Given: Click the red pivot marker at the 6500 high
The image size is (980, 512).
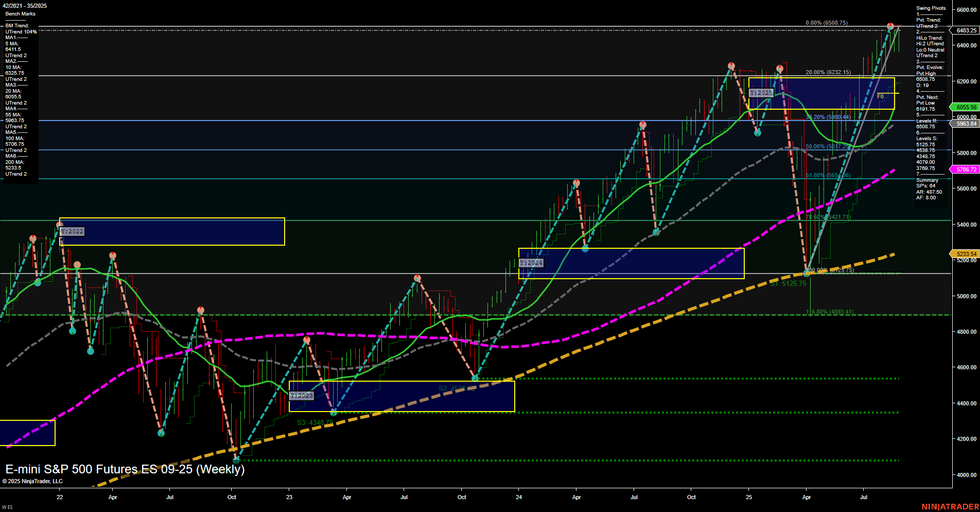Looking at the screenshot, I should 889,24.
